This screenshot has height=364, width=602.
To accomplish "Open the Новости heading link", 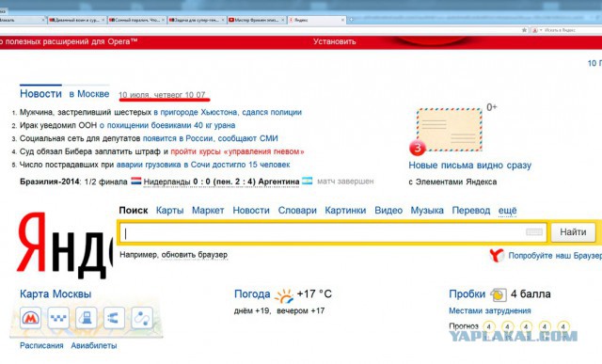I will tap(40, 94).
